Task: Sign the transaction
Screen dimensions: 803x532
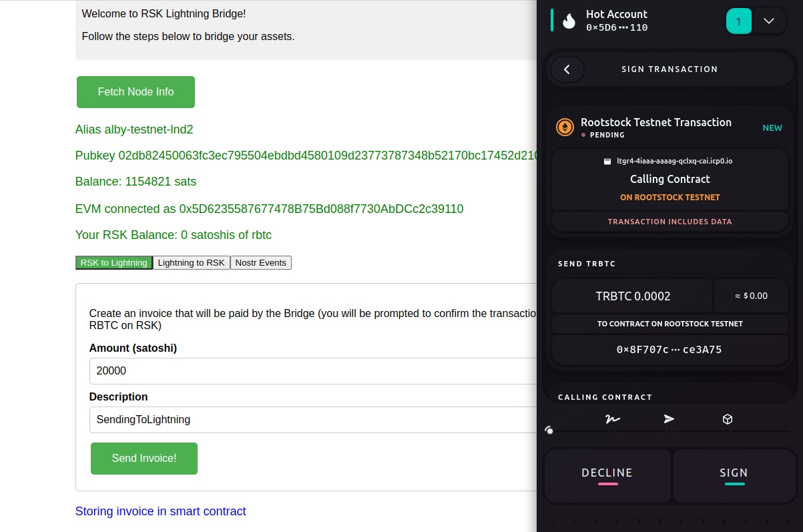Action: pos(734,475)
